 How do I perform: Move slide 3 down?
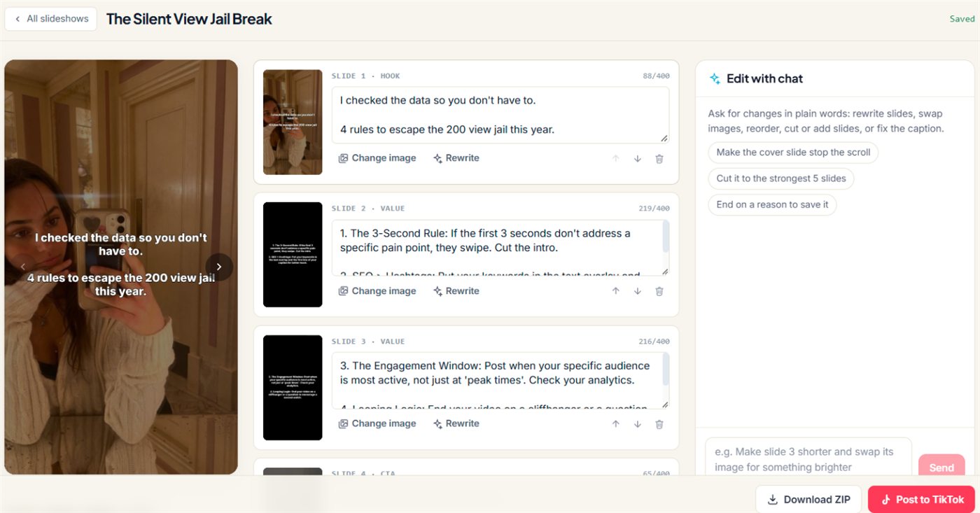click(638, 424)
